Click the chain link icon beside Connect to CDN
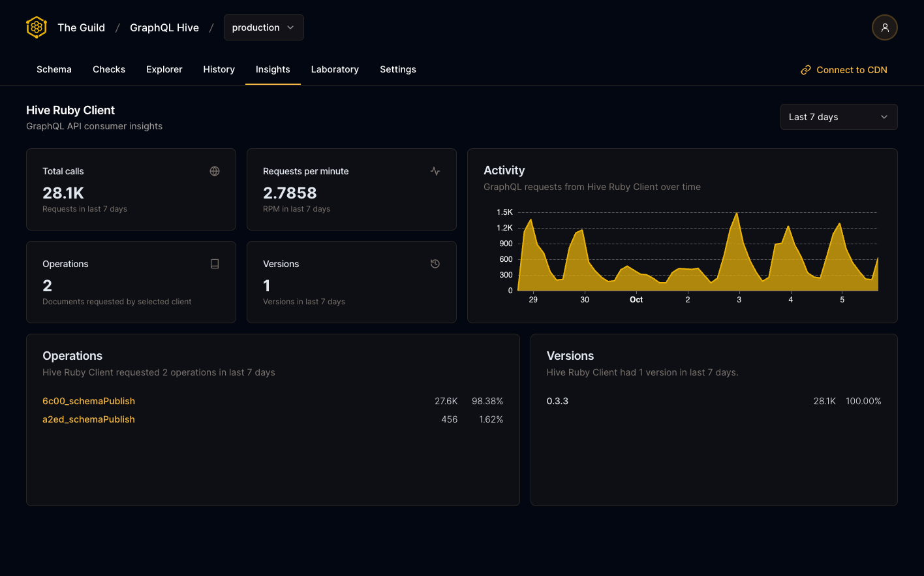This screenshot has height=576, width=924. click(805, 69)
